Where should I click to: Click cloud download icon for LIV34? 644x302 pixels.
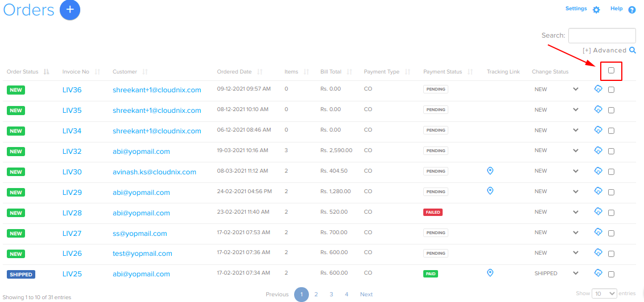[x=598, y=130]
